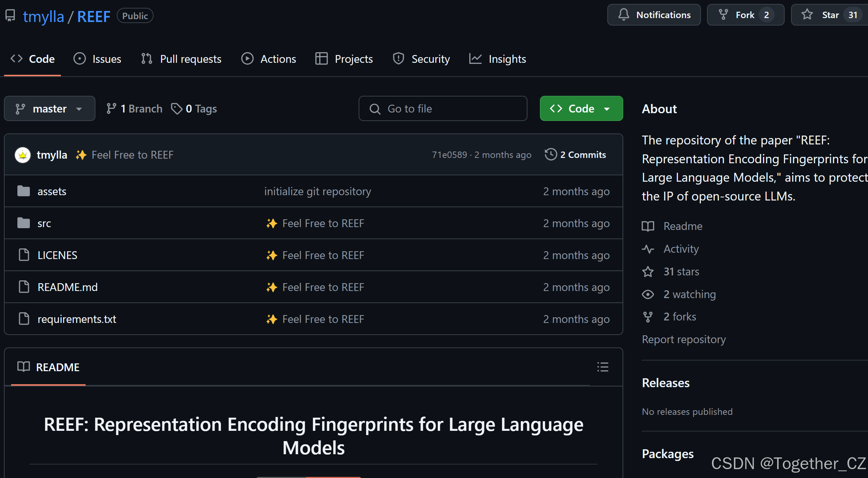Screen dimensions: 868x478
Task: Expand the green Code dropdown
Action: [581, 108]
